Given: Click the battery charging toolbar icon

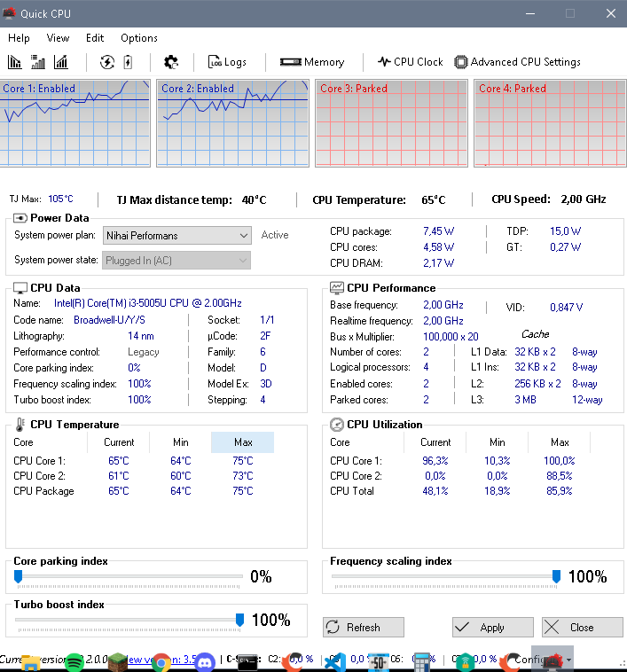Looking at the screenshot, I should tap(128, 62).
